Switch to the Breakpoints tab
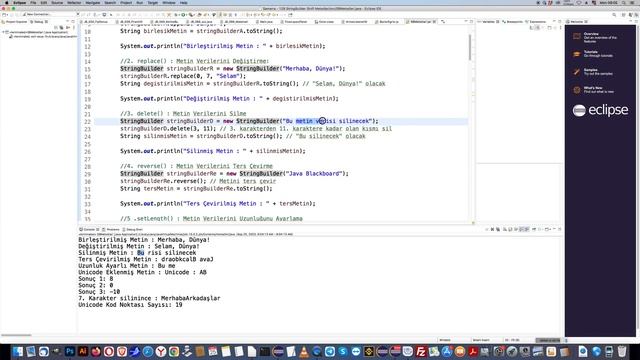Image resolution: width=640 pixels, height=360 pixels. [x=513, y=21]
